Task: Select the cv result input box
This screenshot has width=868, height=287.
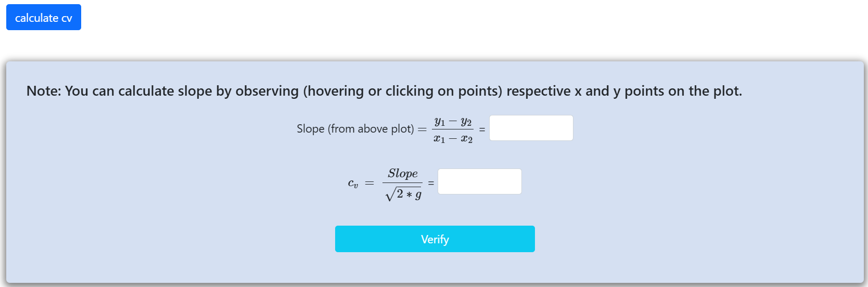Action: click(x=479, y=181)
